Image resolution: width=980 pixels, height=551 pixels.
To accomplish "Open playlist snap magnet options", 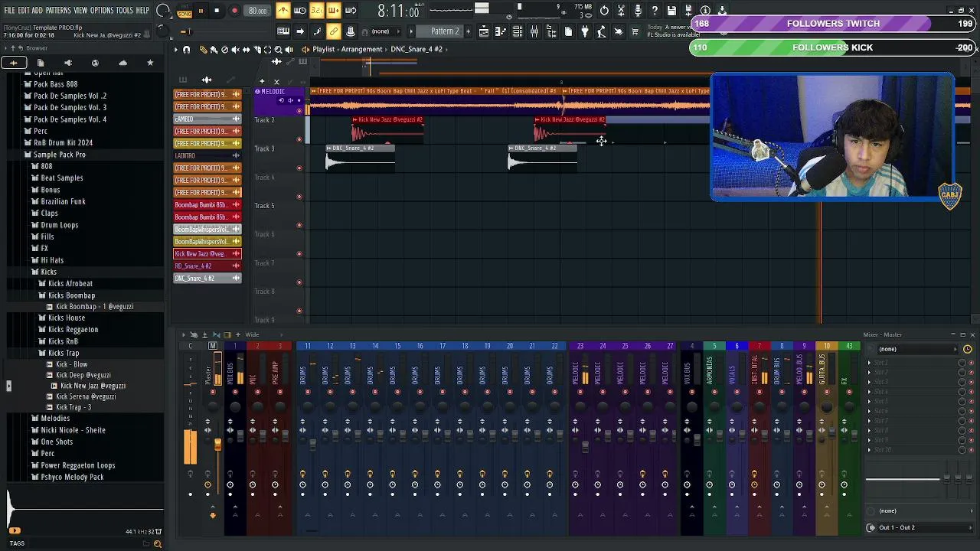I will tap(186, 49).
